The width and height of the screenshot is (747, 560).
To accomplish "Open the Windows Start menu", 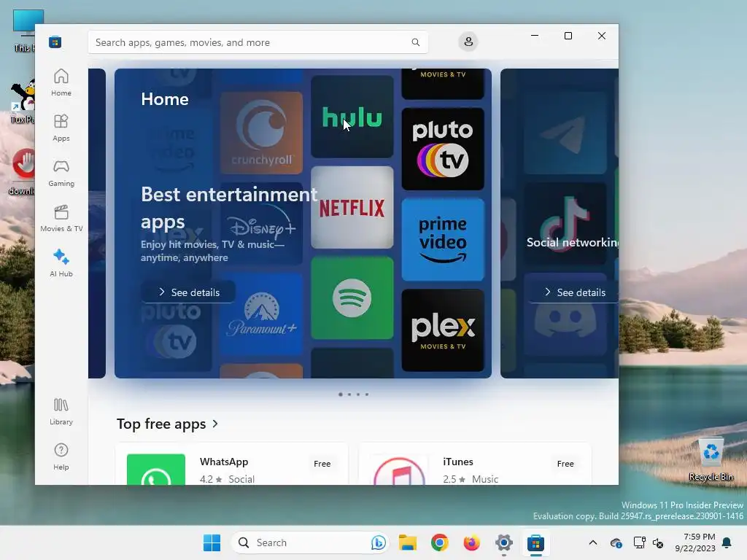I will [x=212, y=542].
